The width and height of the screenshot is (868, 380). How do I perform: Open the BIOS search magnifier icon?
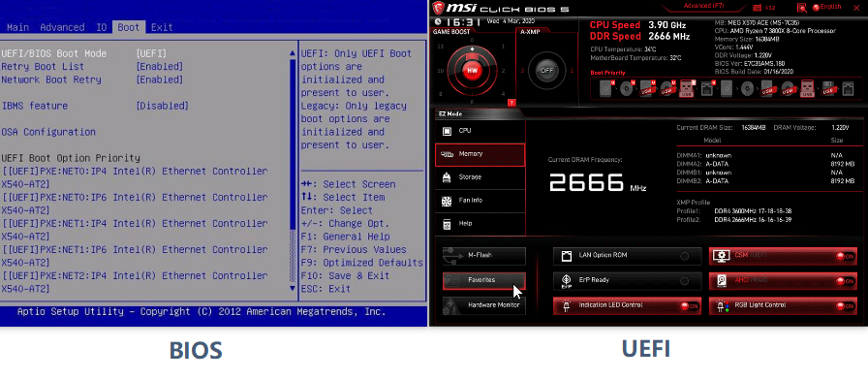(801, 7)
